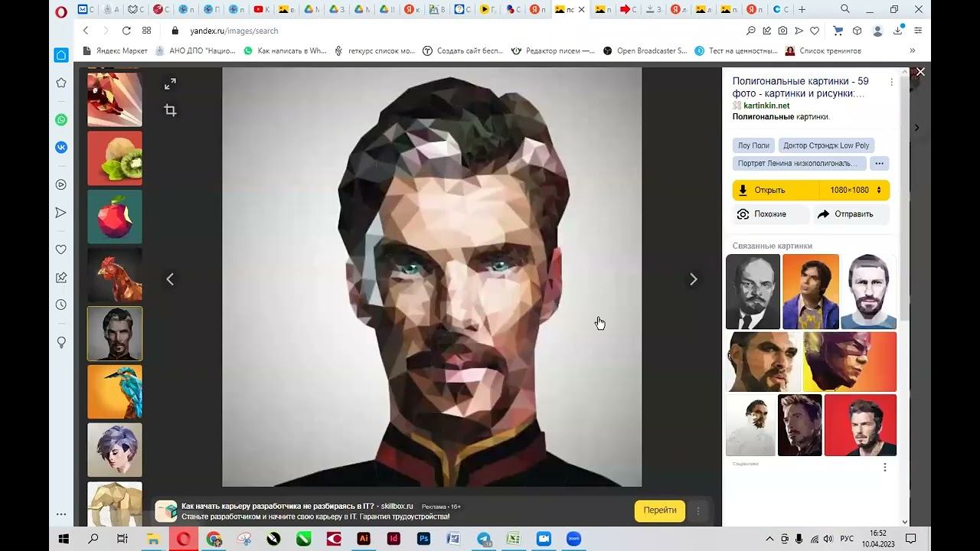The width and height of the screenshot is (980, 551).
Task: Select the kingfisher bird thumbnail
Action: pos(115,392)
